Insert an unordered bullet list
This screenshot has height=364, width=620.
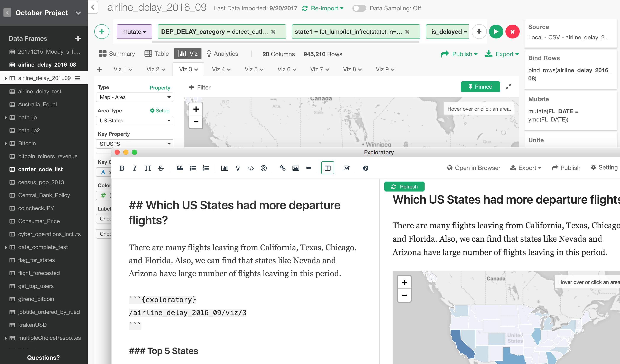193,168
